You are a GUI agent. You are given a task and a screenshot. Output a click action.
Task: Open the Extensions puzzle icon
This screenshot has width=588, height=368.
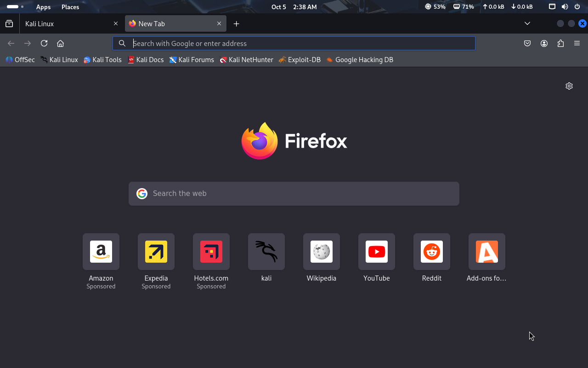tap(560, 43)
